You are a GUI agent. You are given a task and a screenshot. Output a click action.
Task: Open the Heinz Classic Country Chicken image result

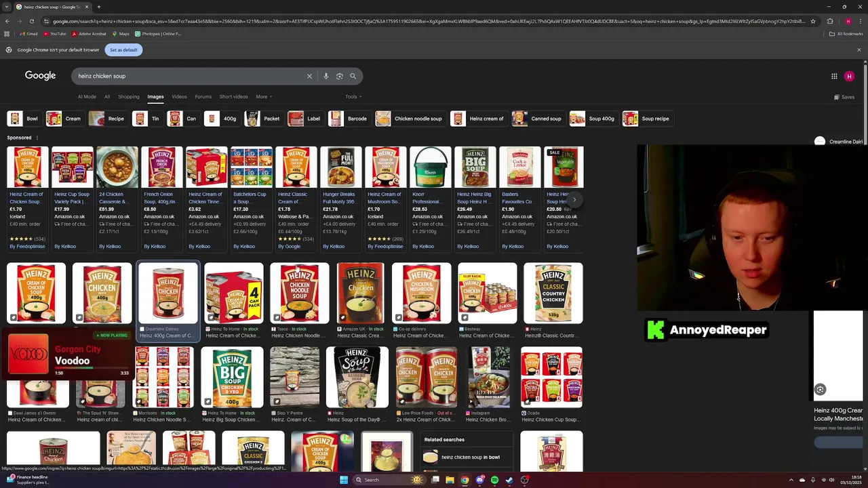point(553,301)
